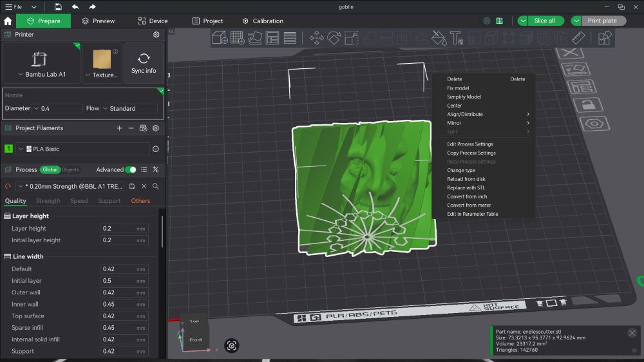
Task: Open the nozzle Flow Standard dropdown
Action: coord(129,109)
